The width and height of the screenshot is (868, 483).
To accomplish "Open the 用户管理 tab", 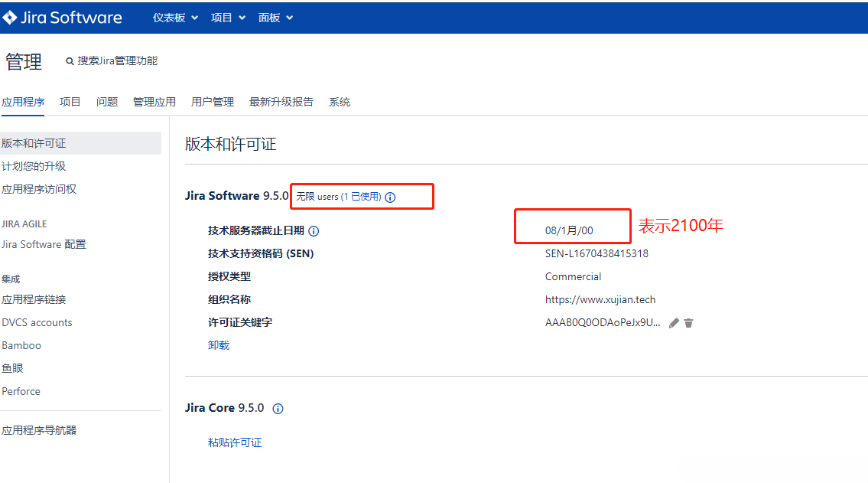I will click(x=213, y=102).
